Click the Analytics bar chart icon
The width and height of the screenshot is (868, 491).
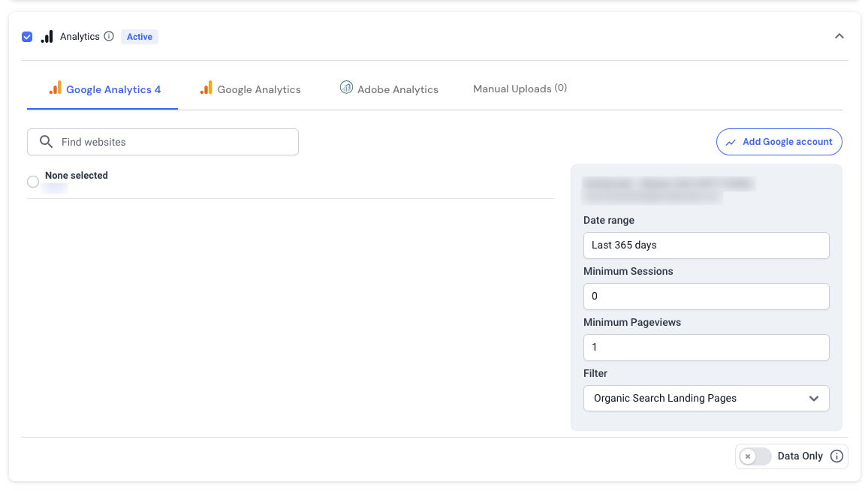point(47,37)
